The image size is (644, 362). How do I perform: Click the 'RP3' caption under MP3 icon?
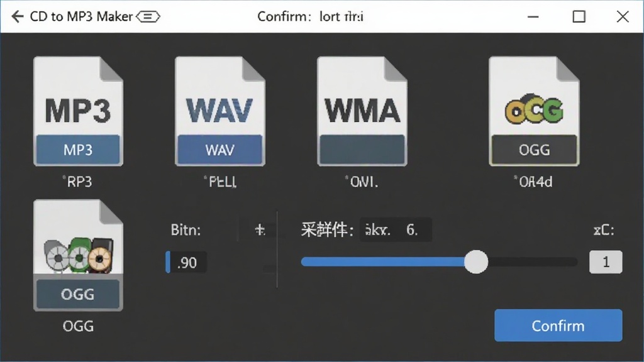point(78,182)
